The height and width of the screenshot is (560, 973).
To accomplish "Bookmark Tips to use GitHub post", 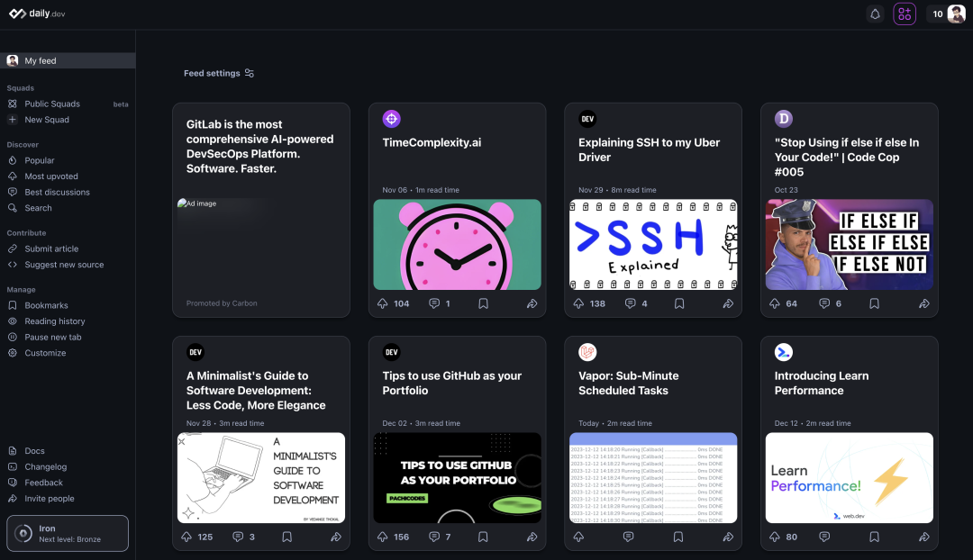I will tap(483, 537).
